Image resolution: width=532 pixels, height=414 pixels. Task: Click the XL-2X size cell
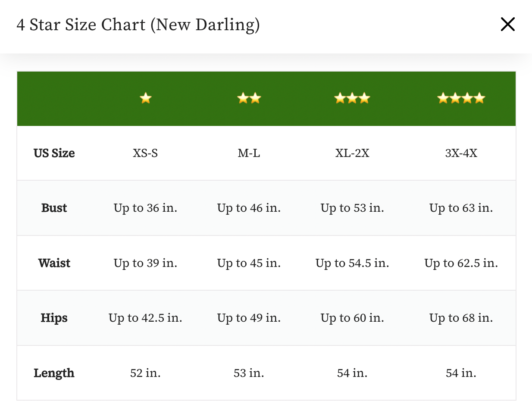coord(352,153)
